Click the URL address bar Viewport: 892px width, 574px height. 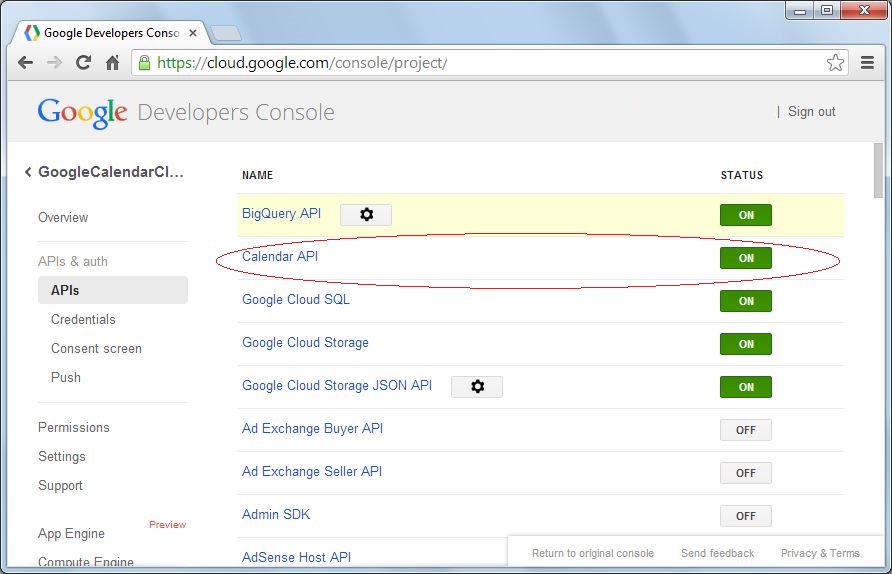(489, 63)
